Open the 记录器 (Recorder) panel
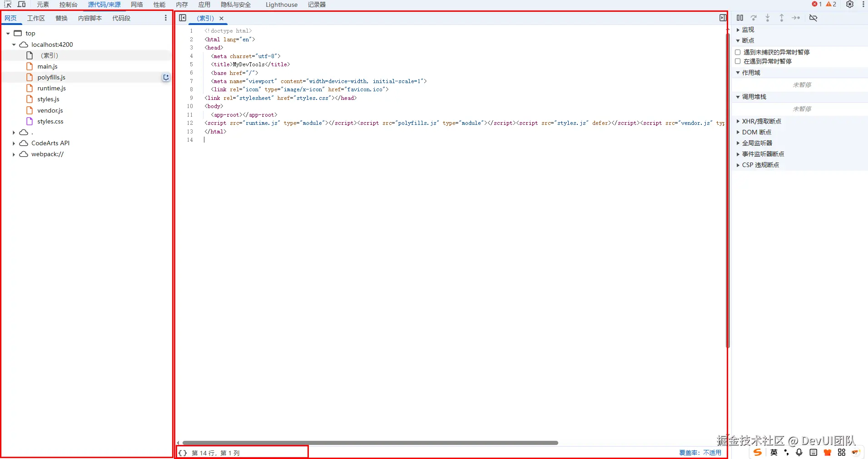The height and width of the screenshot is (459, 868). point(317,5)
